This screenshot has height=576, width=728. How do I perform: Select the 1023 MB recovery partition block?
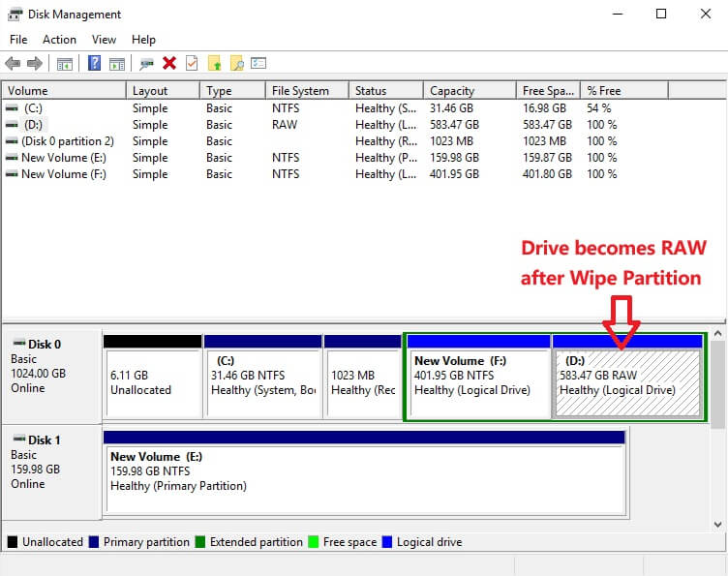pos(363,377)
